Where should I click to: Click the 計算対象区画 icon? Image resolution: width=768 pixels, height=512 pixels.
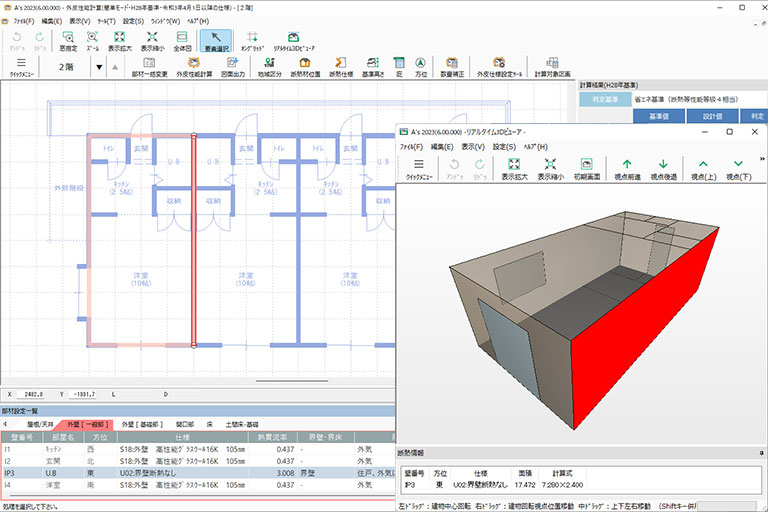tap(552, 67)
